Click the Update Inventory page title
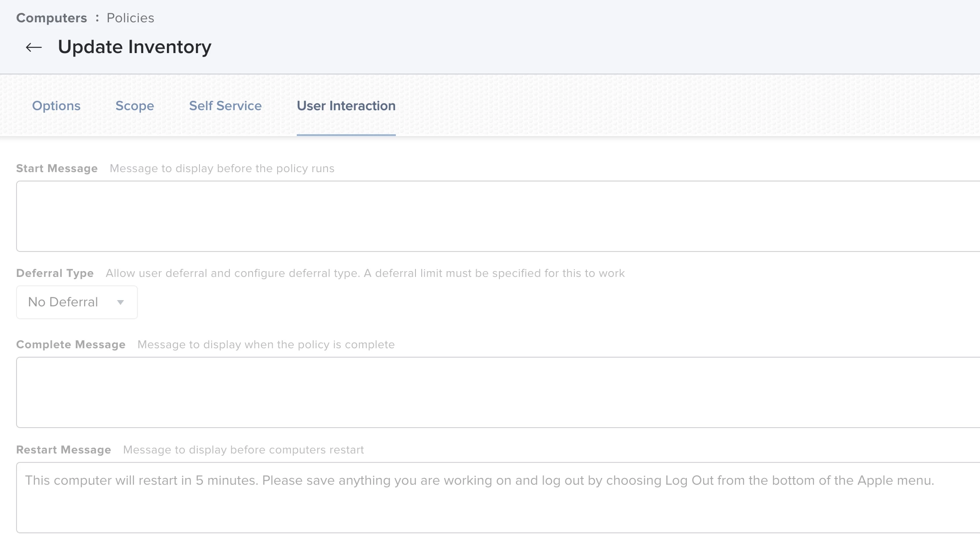Image resolution: width=980 pixels, height=544 pixels. click(134, 47)
